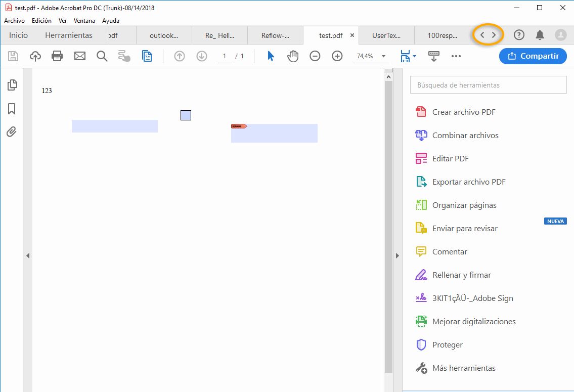Click the tools search field
Image resolution: width=574 pixels, height=392 pixels.
[x=488, y=84]
